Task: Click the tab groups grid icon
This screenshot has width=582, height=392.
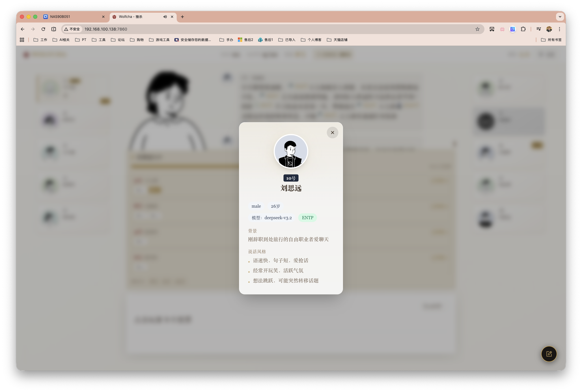Action: pos(22,40)
